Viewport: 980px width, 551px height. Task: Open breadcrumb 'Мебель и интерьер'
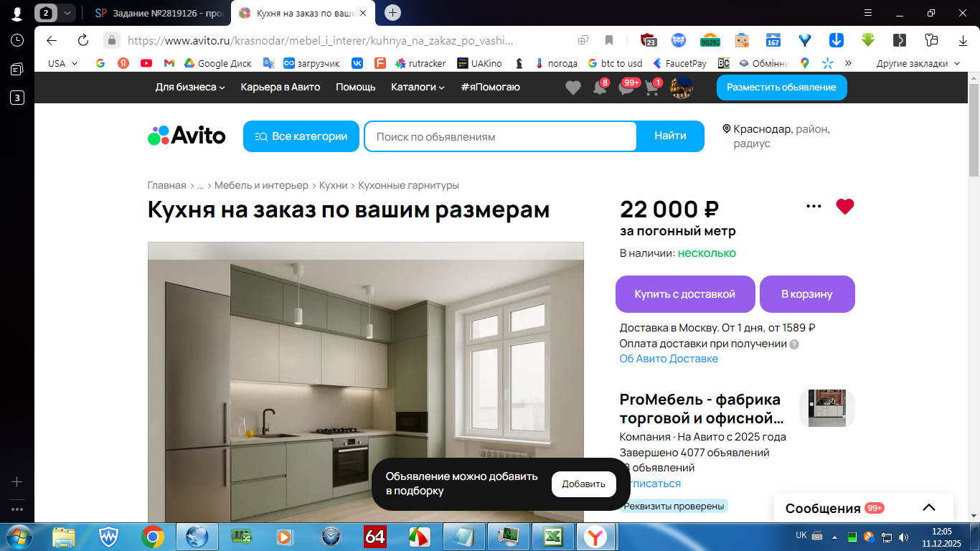click(261, 185)
